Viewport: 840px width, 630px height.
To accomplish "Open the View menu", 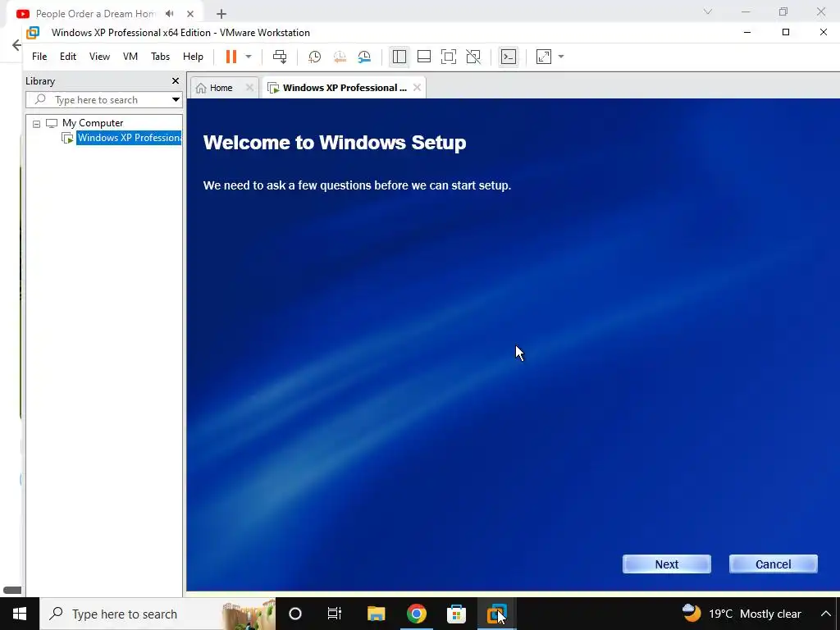I will pyautogui.click(x=99, y=57).
